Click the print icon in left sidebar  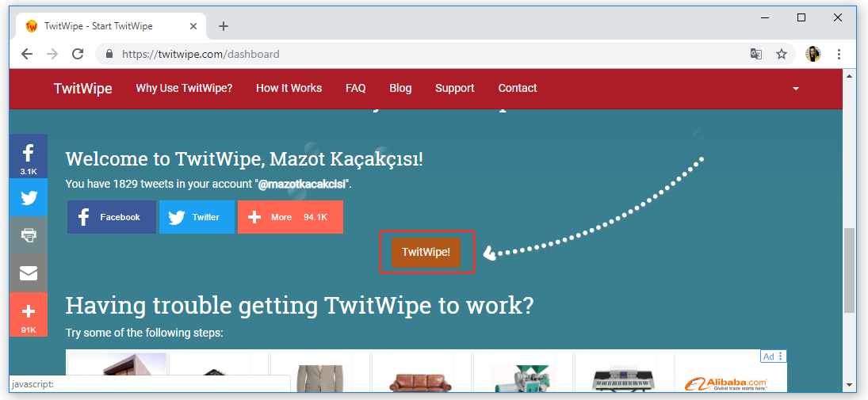(28, 235)
